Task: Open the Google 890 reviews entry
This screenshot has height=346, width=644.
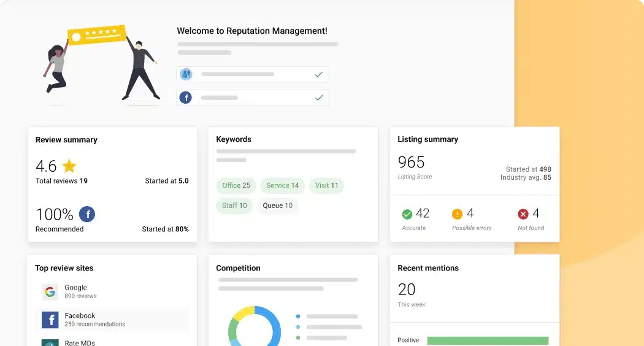Action: [x=80, y=291]
